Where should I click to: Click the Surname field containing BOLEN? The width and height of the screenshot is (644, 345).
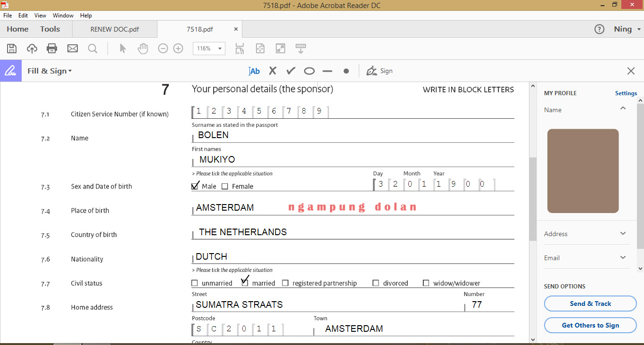click(x=353, y=136)
